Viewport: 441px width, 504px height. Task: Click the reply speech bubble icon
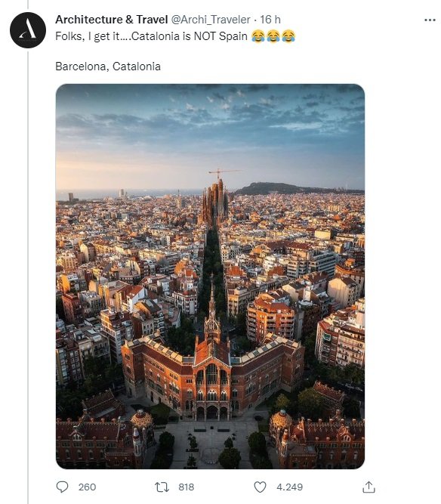(63, 487)
